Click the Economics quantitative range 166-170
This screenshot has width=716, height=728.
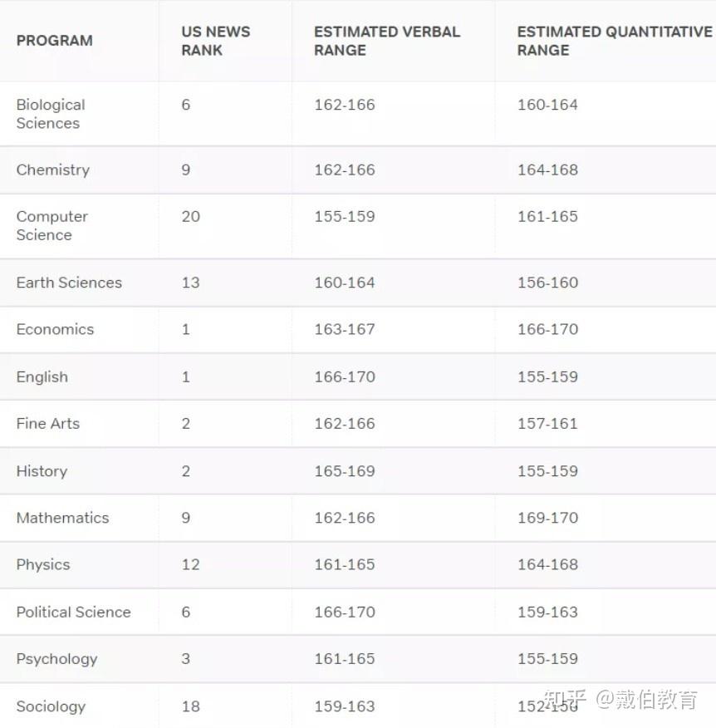click(x=547, y=329)
